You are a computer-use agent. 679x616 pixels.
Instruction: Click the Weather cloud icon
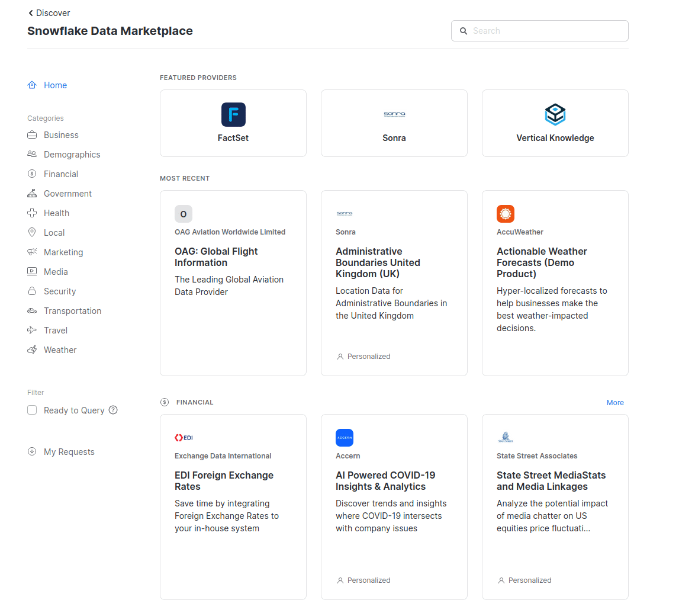pos(32,349)
